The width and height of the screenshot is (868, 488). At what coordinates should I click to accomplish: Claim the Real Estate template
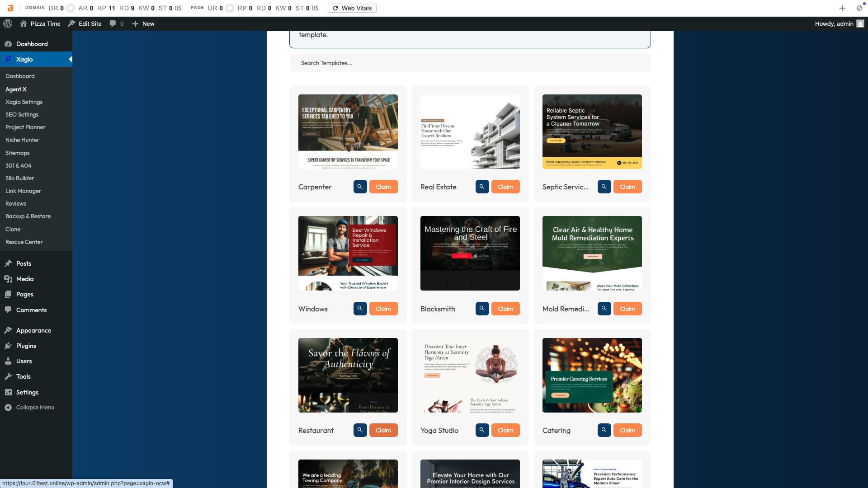505,187
